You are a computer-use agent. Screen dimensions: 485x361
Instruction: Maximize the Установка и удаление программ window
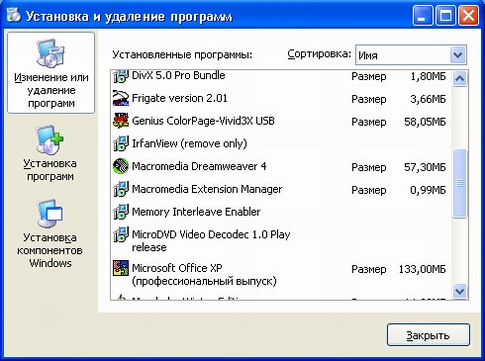(446, 16)
